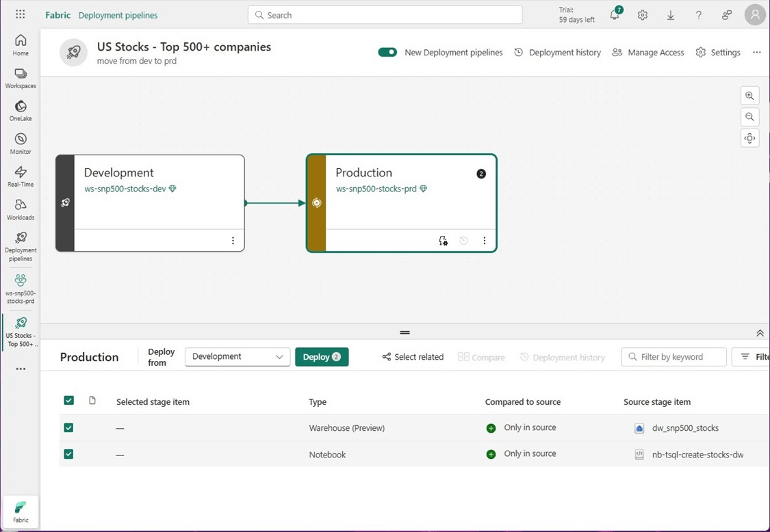Viewport: 770px width, 532px height.
Task: Open Deployment history in the header
Action: [557, 53]
